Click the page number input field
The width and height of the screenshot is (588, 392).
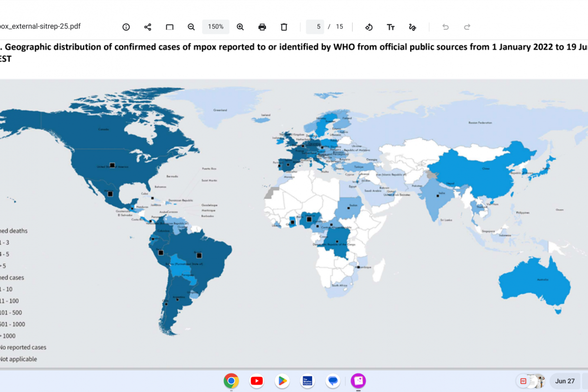315,27
